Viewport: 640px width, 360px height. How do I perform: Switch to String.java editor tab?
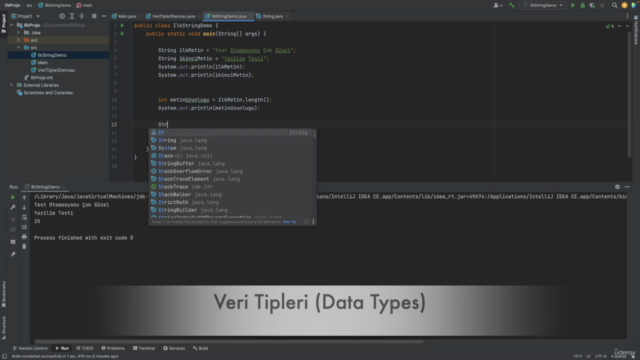tap(272, 16)
